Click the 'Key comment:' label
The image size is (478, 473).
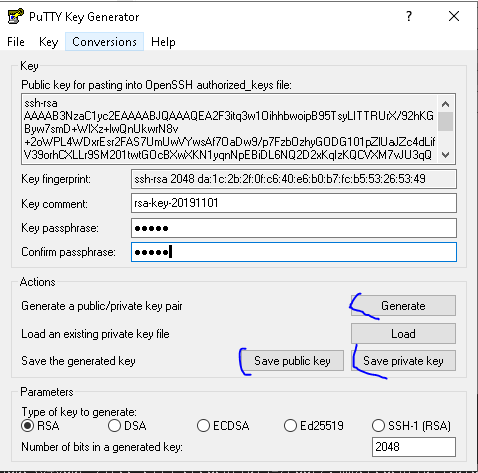tap(54, 204)
